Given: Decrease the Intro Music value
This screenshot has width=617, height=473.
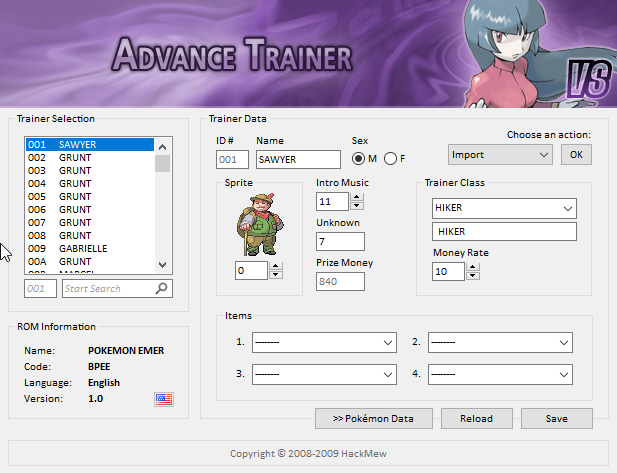Looking at the screenshot, I should point(357,206).
